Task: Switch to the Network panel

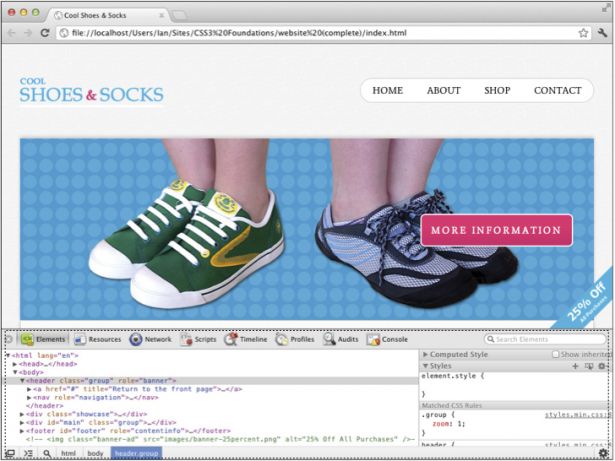Action: click(x=151, y=339)
